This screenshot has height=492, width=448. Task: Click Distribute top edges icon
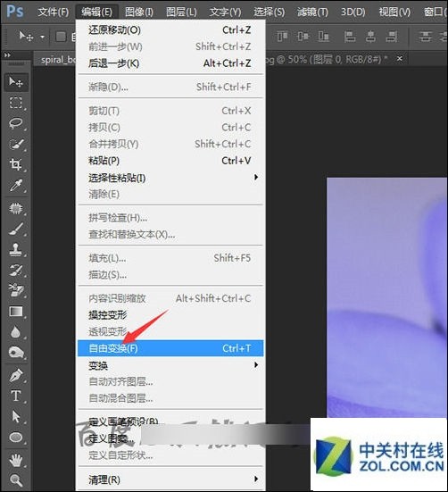coord(426,37)
